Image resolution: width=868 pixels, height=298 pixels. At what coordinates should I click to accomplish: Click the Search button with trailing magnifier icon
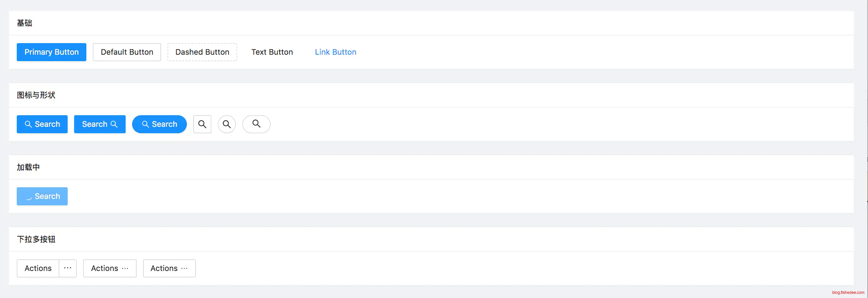[x=100, y=124]
